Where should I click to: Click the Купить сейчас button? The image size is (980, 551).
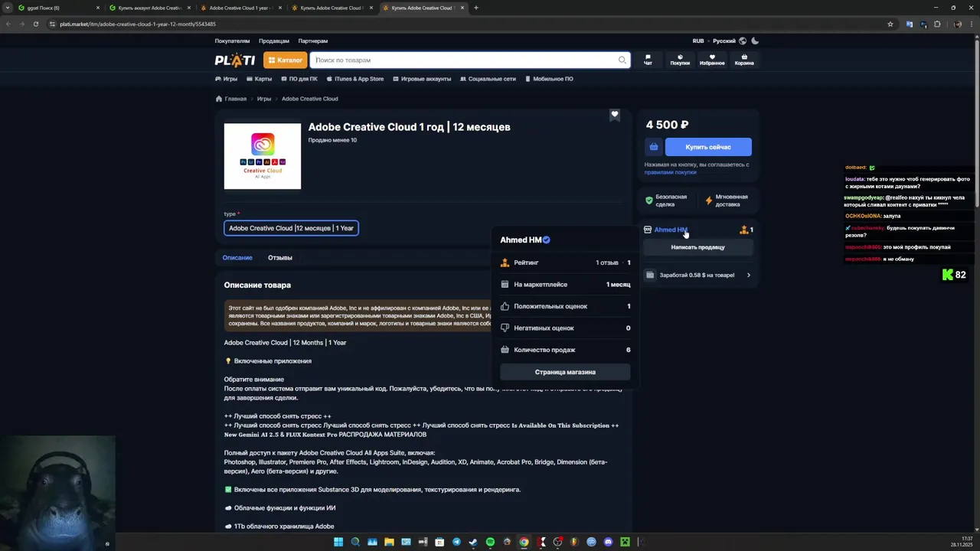click(x=708, y=147)
